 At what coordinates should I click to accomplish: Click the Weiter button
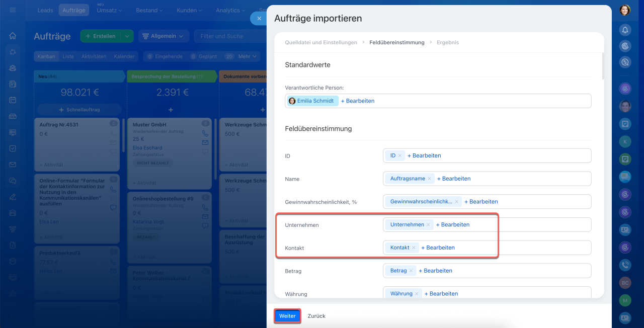click(x=287, y=316)
